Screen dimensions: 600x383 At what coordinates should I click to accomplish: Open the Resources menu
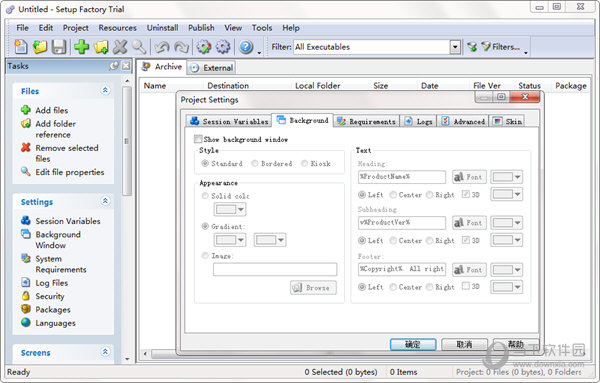117,28
